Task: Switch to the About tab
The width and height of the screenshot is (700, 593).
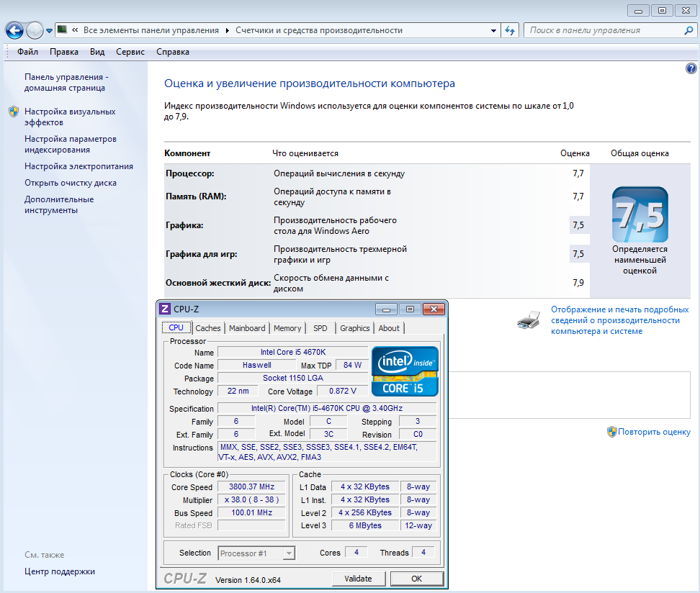Action: pyautogui.click(x=389, y=328)
